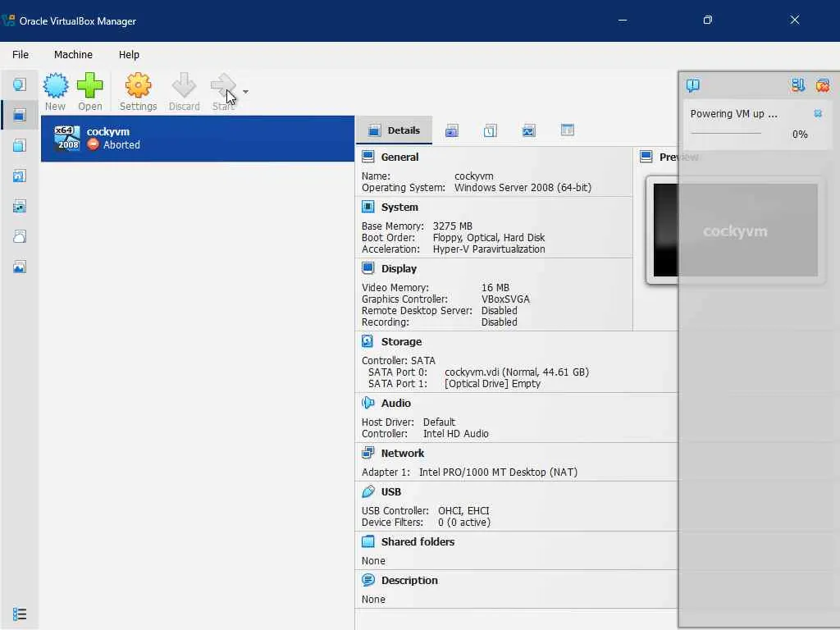
Task: Open Display settings via the Display header
Action: point(399,268)
